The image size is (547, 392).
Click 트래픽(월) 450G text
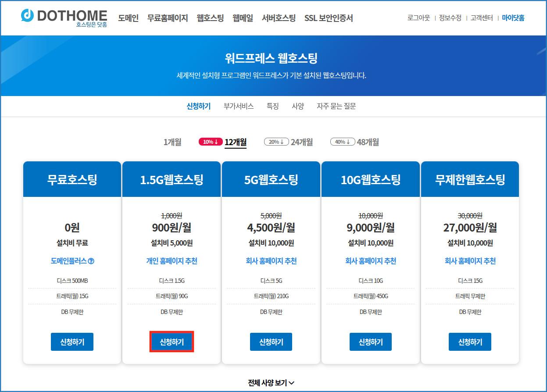(x=371, y=296)
